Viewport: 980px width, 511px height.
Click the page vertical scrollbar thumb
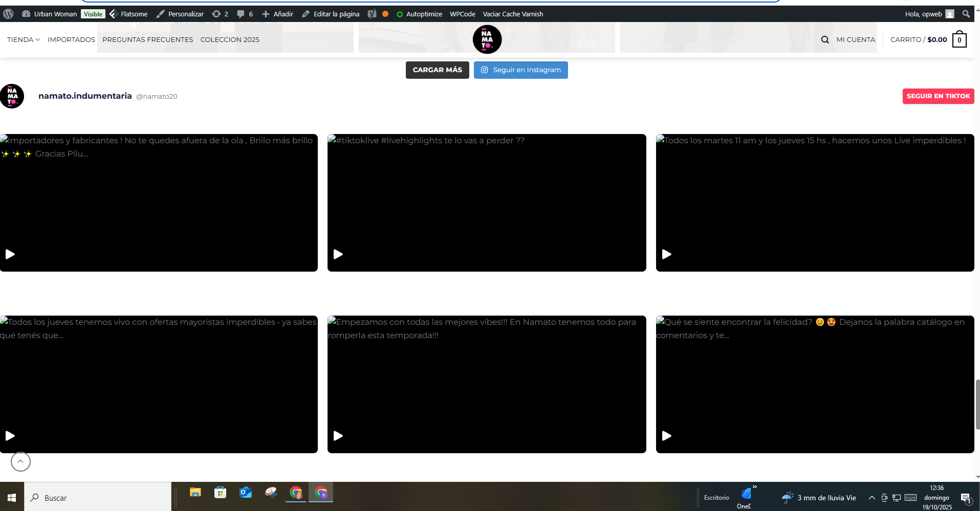(977, 404)
